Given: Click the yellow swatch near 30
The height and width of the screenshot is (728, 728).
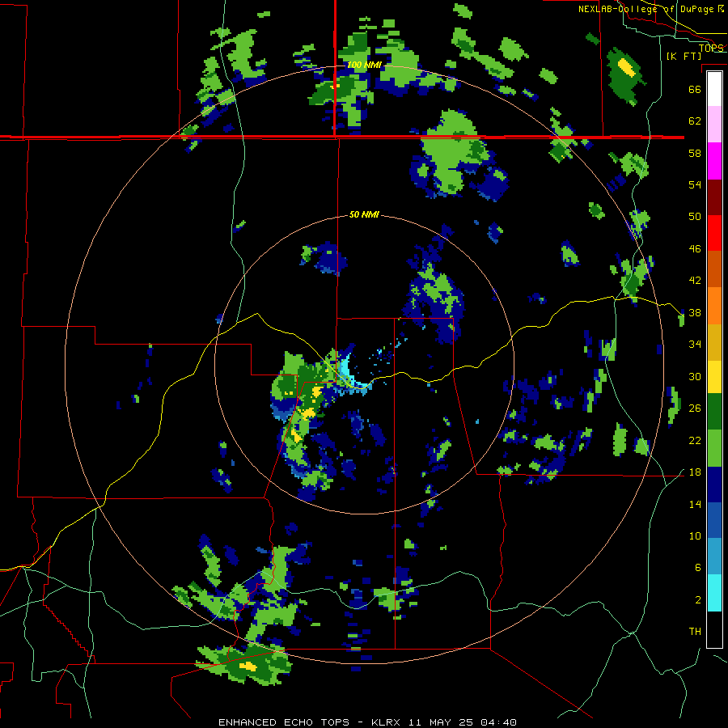Looking at the screenshot, I should [x=714, y=376].
